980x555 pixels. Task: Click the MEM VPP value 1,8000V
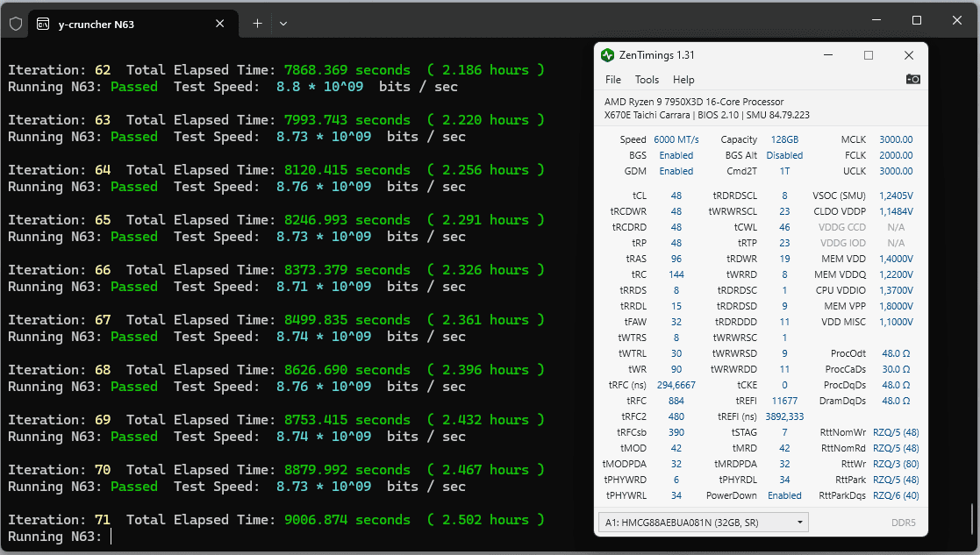tap(896, 306)
